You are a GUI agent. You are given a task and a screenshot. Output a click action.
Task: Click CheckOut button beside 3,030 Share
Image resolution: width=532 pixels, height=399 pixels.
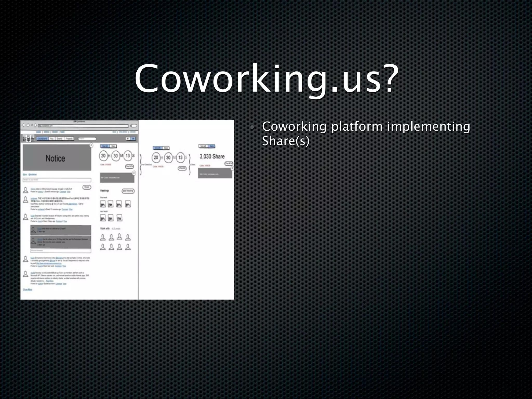(229, 163)
